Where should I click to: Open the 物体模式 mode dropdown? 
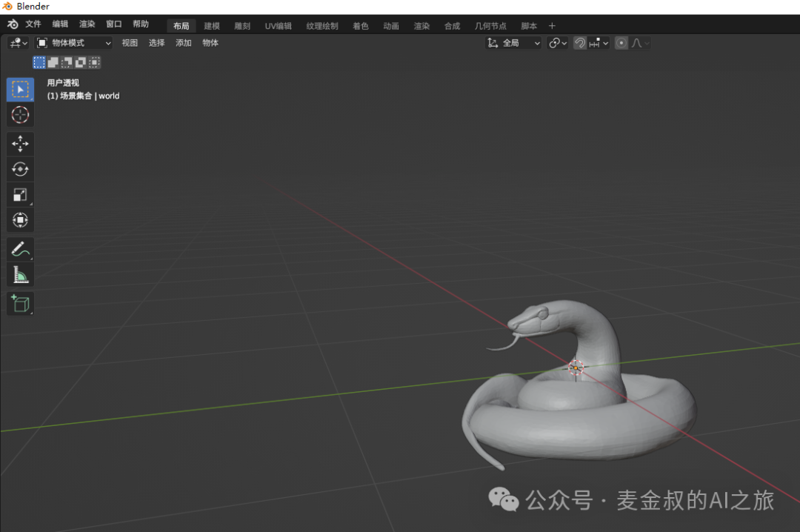74,43
